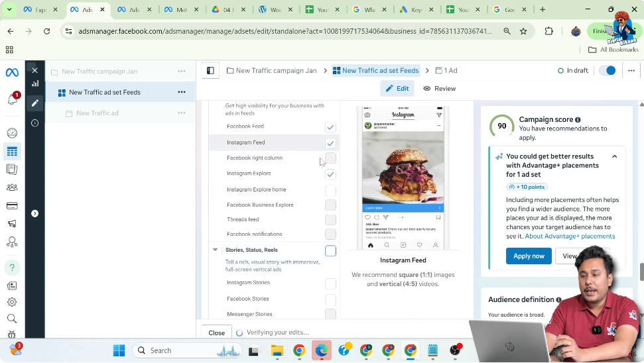The width and height of the screenshot is (644, 363).
Task: Select New Traffic ad tree row
Action: pyautogui.click(x=120, y=113)
